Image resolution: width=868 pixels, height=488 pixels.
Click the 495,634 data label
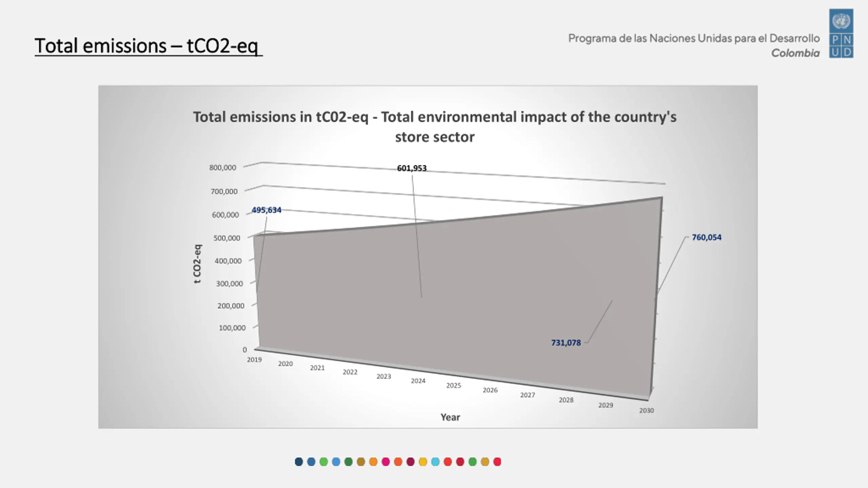[267, 210]
